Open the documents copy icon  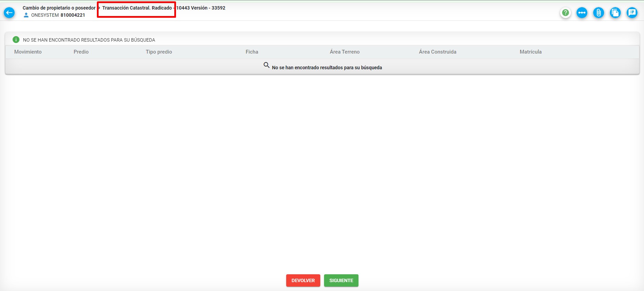[615, 13]
